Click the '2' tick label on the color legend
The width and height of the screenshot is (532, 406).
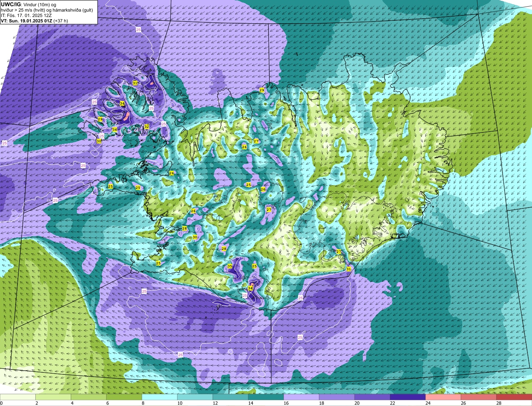(37, 403)
